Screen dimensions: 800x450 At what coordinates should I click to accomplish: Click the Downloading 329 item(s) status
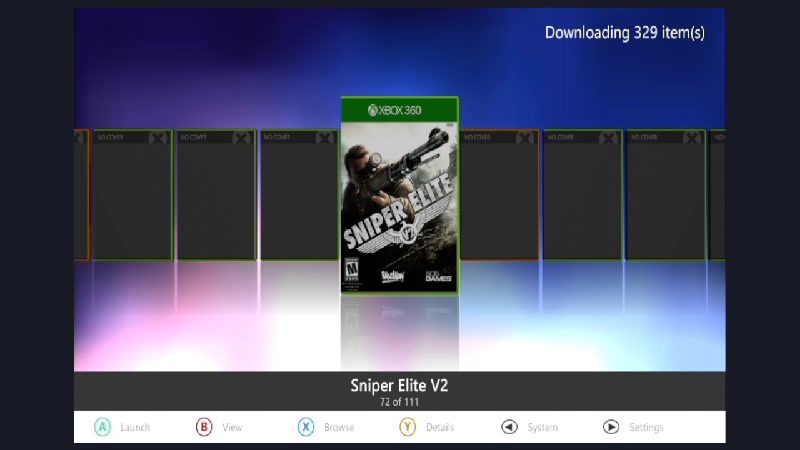625,33
